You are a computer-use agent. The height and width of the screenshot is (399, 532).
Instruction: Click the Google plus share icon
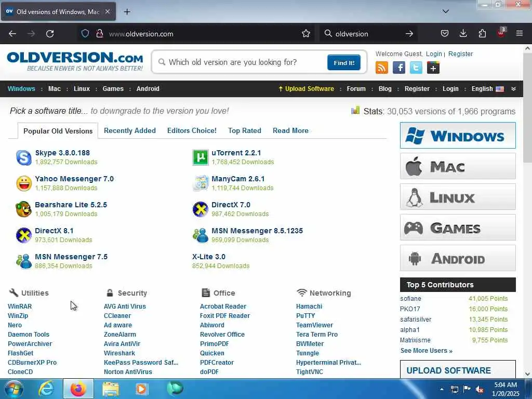433,68
